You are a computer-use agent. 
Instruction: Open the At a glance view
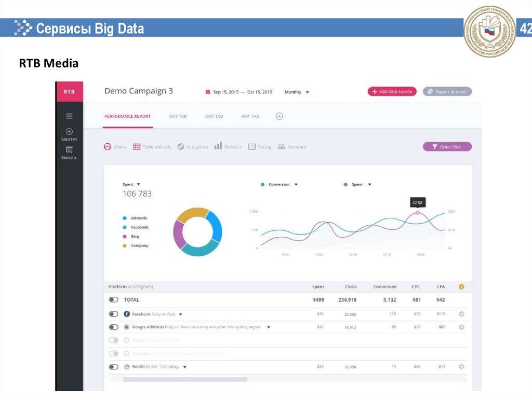tap(193, 147)
